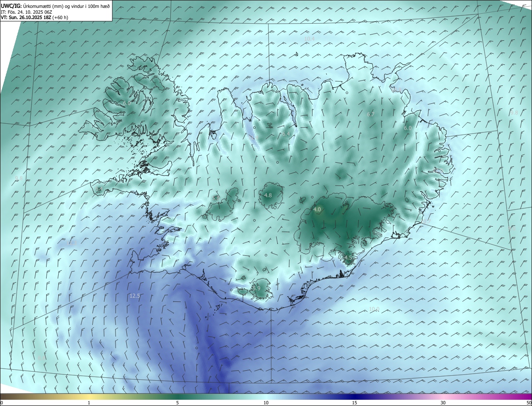Click the 4.8 value on Hofsjökull glacier

[x=268, y=195]
